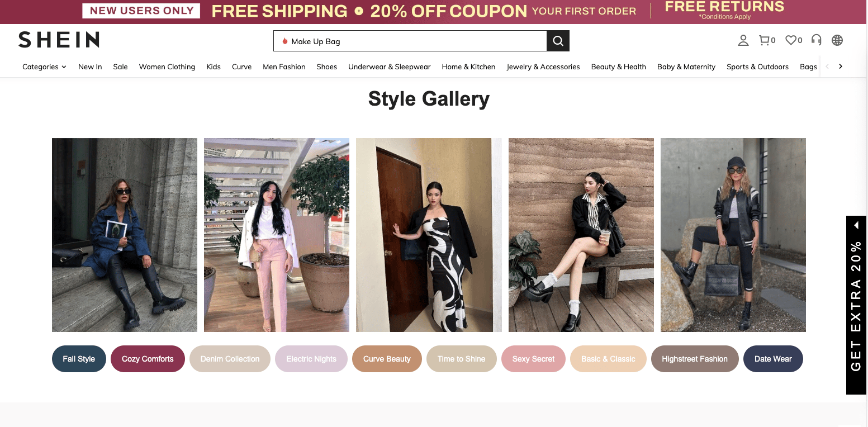The image size is (868, 427).
Task: Click the globe language icon
Action: click(x=837, y=40)
